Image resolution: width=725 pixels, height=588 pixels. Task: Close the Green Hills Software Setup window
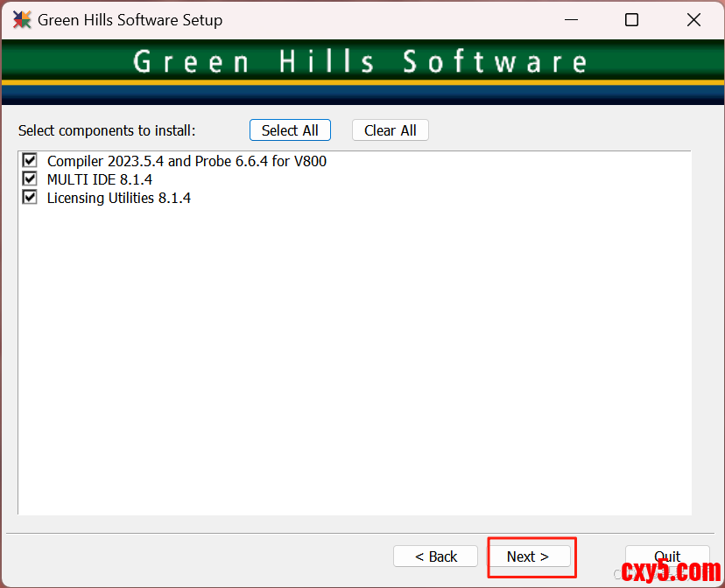(x=693, y=20)
